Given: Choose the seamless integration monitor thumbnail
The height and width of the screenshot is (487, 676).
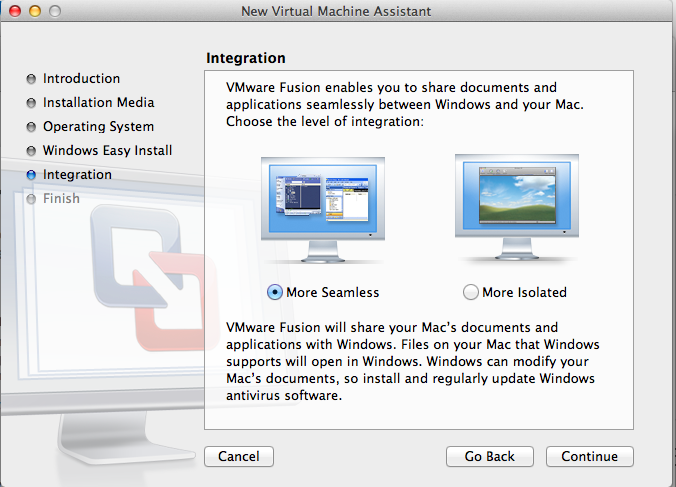Looking at the screenshot, I should tap(323, 209).
